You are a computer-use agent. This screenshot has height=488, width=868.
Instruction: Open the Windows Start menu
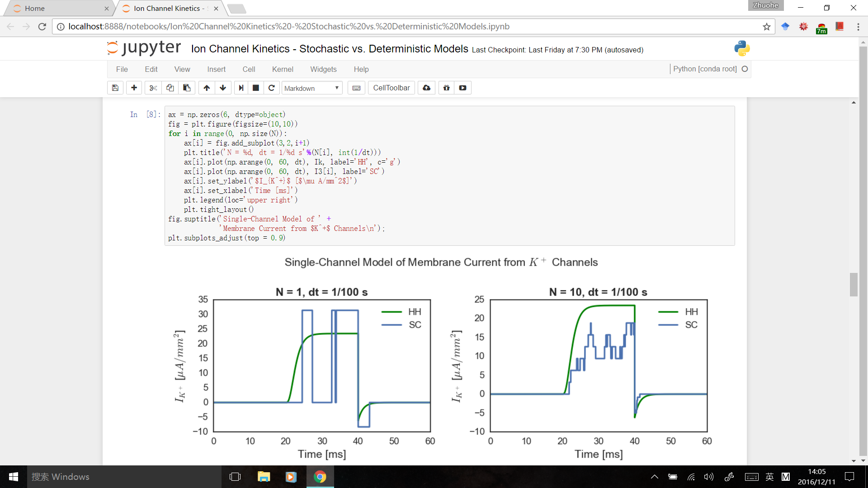click(14, 477)
